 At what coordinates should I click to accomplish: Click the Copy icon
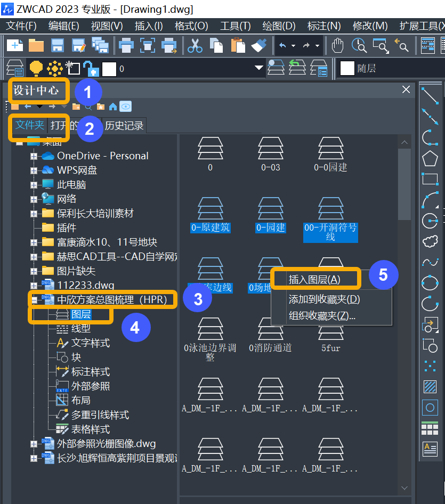click(x=216, y=46)
